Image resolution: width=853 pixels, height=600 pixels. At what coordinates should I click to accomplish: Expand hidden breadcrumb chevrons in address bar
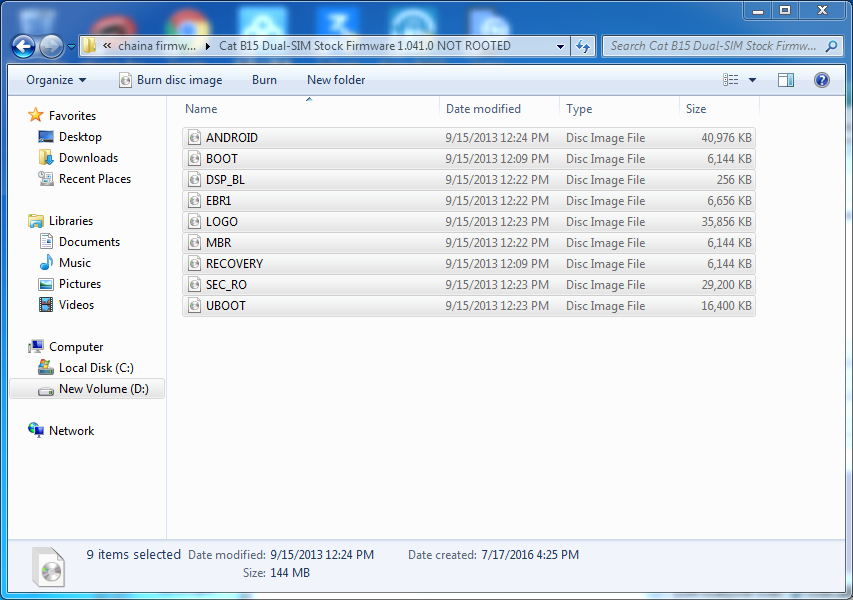pyautogui.click(x=107, y=46)
